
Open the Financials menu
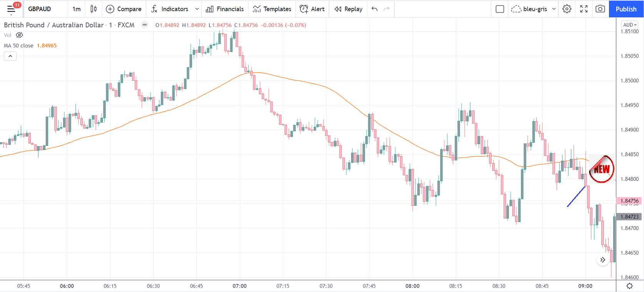(225, 9)
